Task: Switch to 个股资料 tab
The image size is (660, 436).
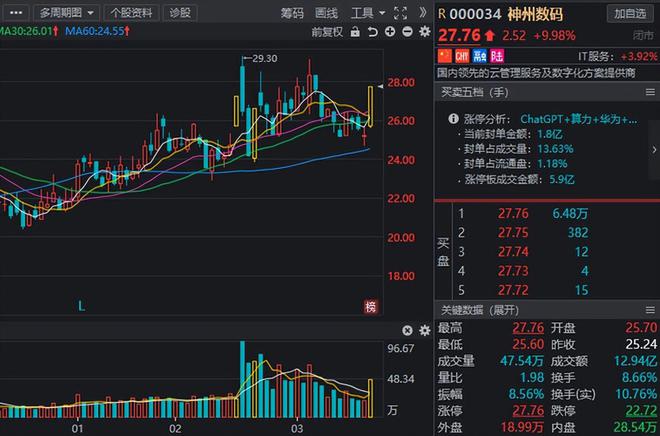Action: click(x=131, y=13)
